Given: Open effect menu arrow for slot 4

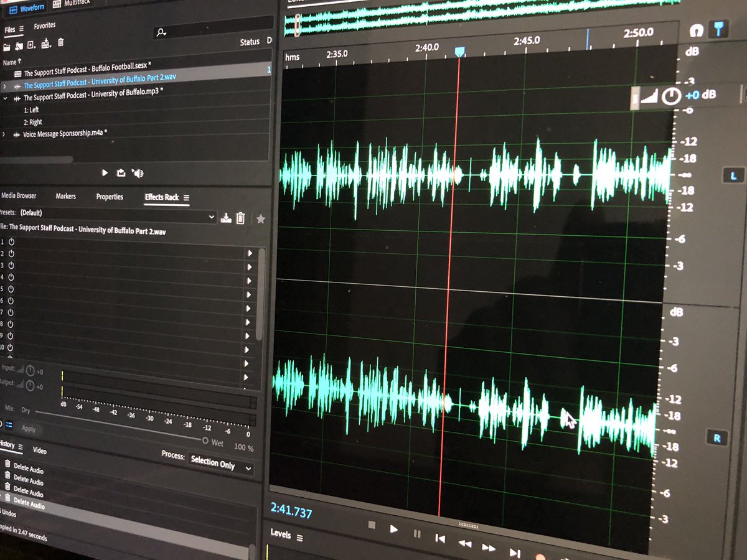Looking at the screenshot, I should [x=250, y=294].
